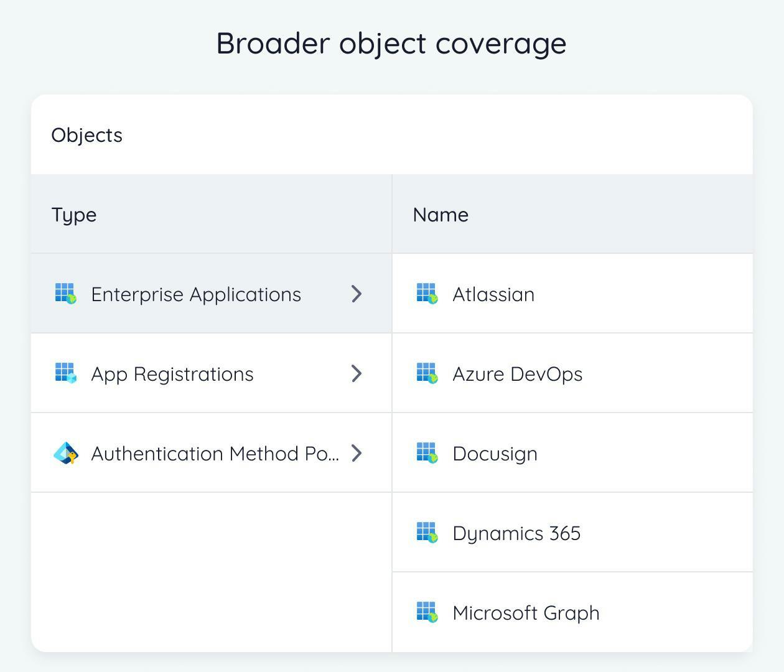Click the icon beside Atlassian
Viewport: 784px width, 672px height.
click(427, 294)
